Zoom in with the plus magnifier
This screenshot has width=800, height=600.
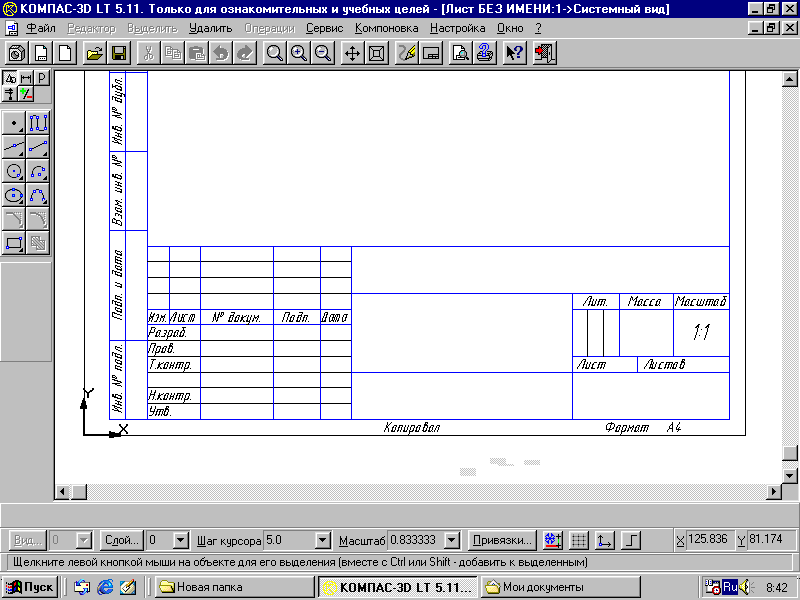pos(298,53)
